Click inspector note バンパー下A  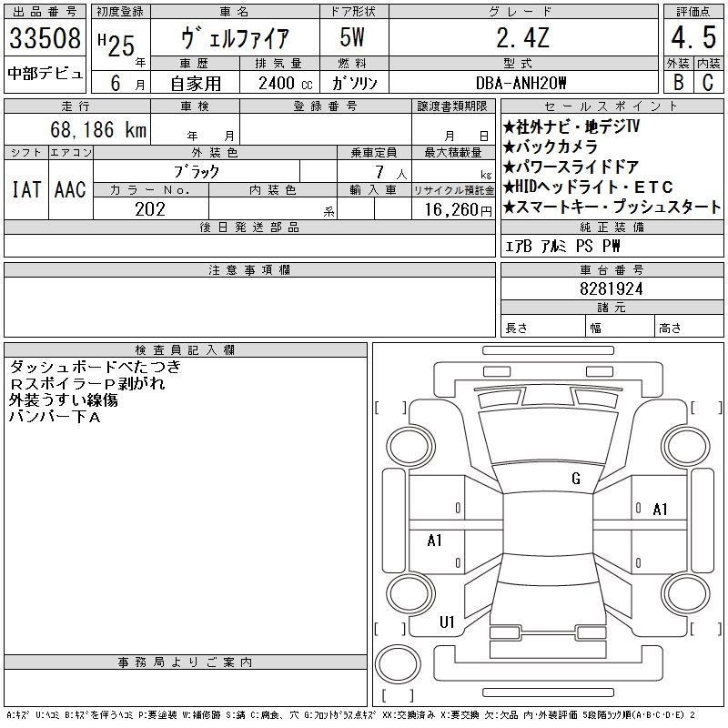[55, 417]
